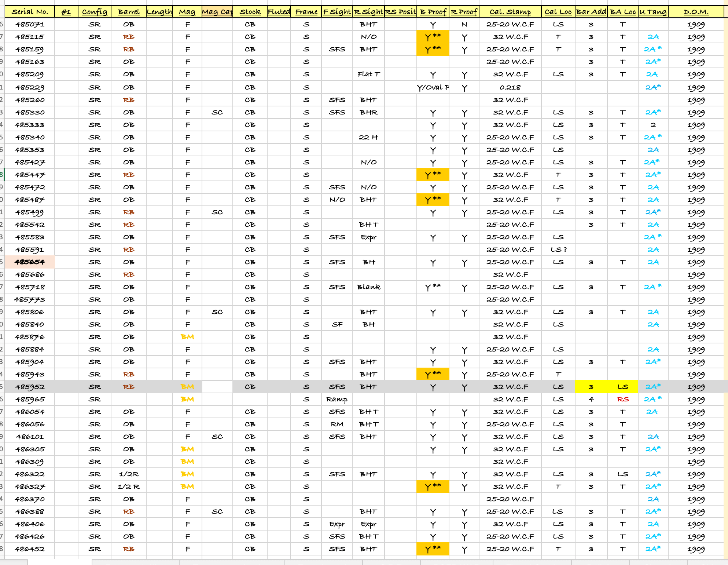Select the 1/2 R cell in row 486327
Image resolution: width=728 pixels, height=565 pixels.
pos(129,486)
